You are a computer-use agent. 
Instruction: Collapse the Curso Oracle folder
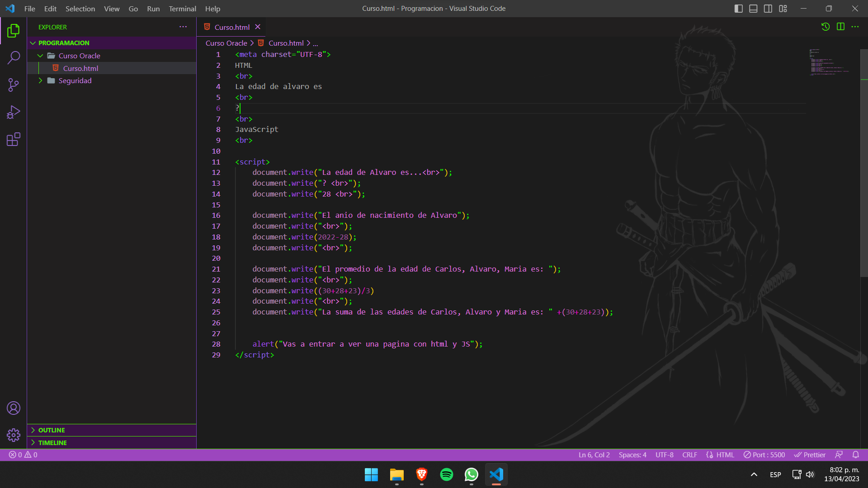pos(112,56)
